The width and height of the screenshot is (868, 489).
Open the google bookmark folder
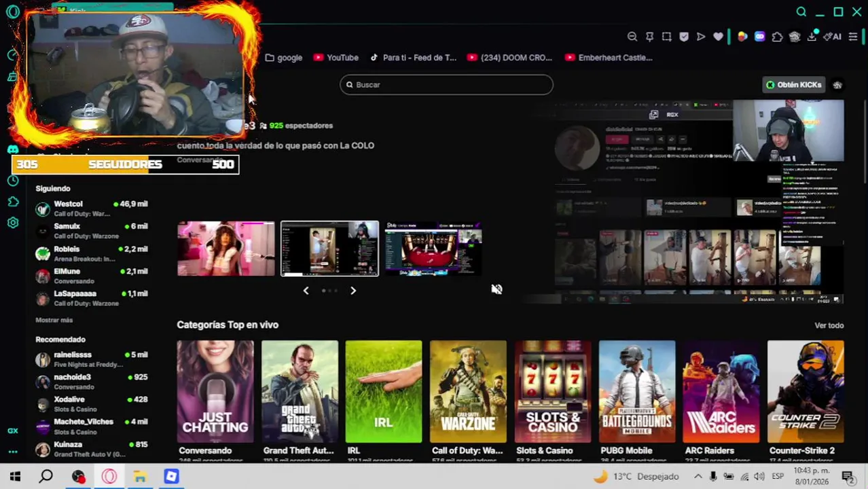[x=284, y=58]
